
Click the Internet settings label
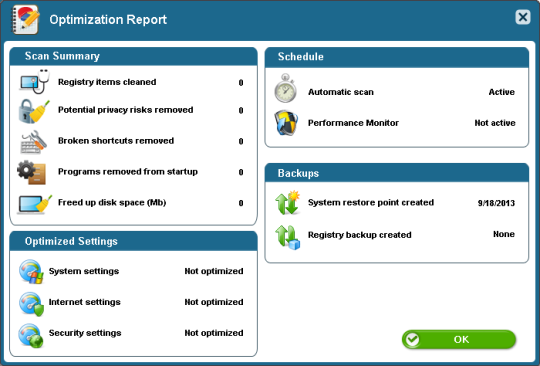[x=84, y=302]
